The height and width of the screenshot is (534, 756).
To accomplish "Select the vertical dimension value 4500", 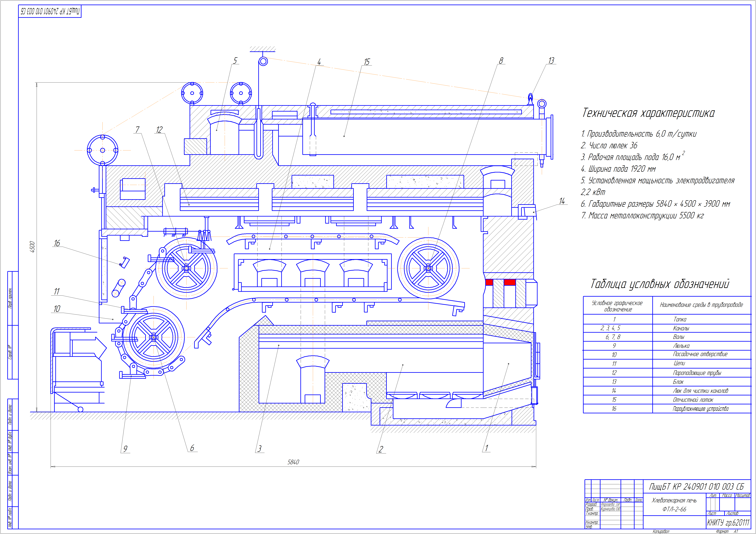I will tap(32, 247).
